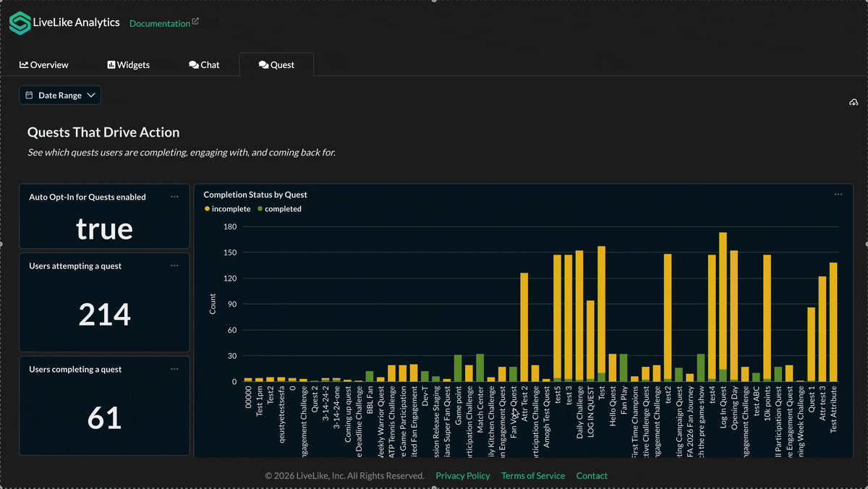Switch to the Overview tab

(44, 64)
